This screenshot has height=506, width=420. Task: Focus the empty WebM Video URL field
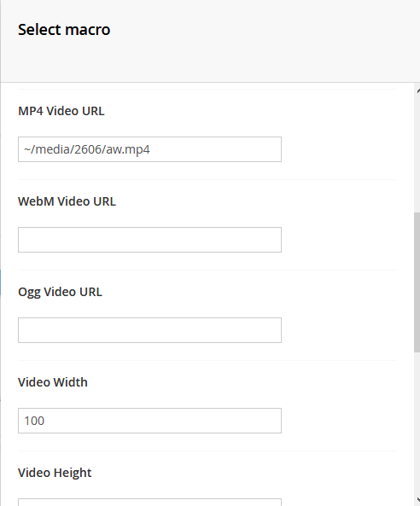coord(149,240)
